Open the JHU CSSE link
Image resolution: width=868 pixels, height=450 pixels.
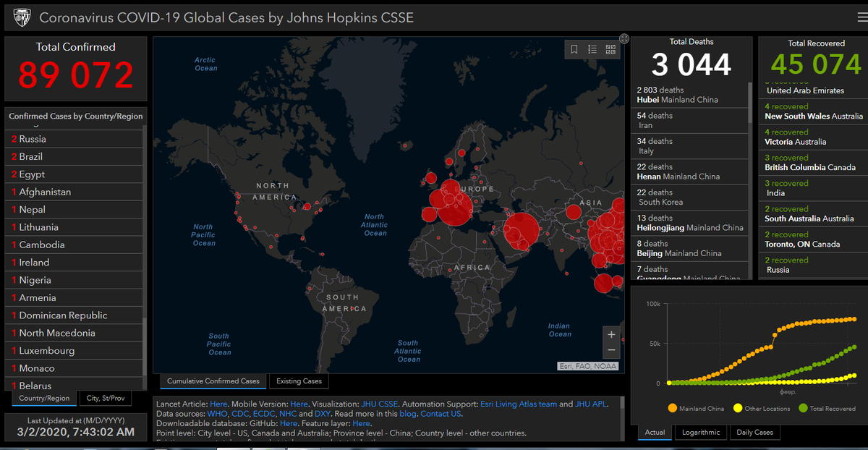click(x=380, y=404)
